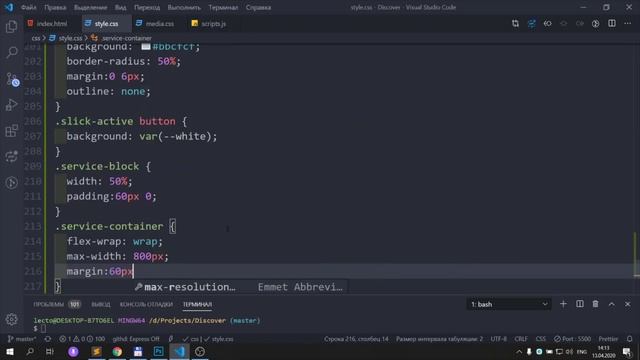Maximize the terminal panel with chevron up
This screenshot has height=360, width=640.
tap(611, 304)
